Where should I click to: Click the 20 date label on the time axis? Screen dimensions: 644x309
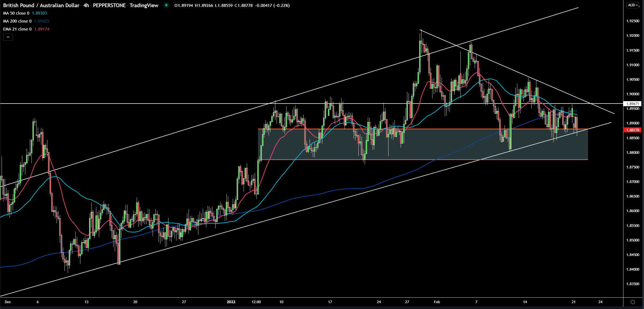[135, 302]
